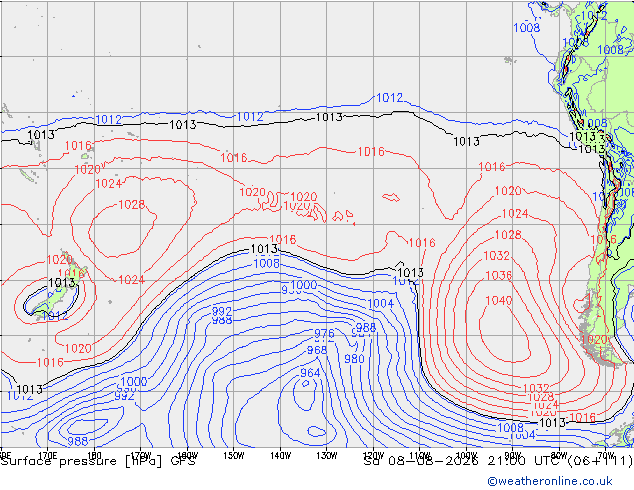Click the 70W longitude axis label

[606, 455]
